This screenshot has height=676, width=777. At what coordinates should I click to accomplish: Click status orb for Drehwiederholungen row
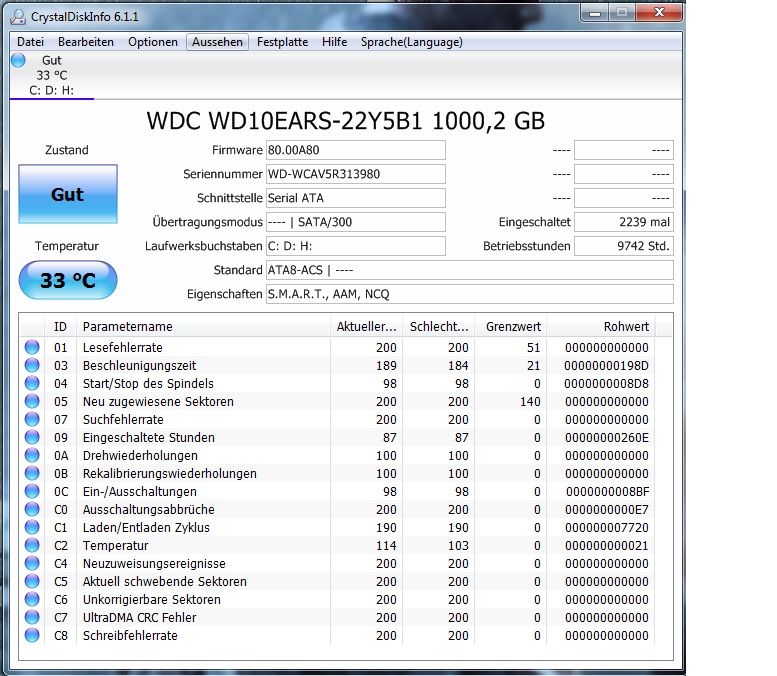(32, 455)
